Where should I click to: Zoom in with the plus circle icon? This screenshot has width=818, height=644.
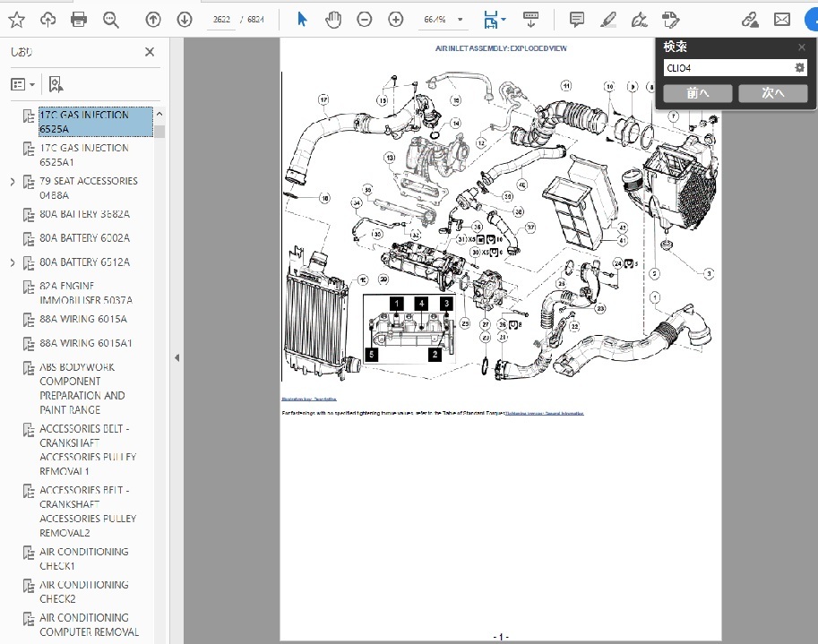[x=396, y=20]
